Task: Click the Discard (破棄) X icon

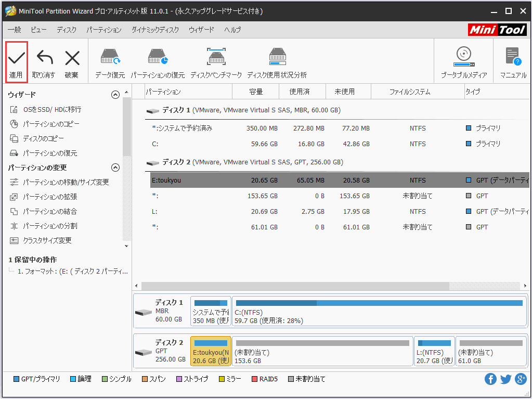Action: pyautogui.click(x=72, y=58)
